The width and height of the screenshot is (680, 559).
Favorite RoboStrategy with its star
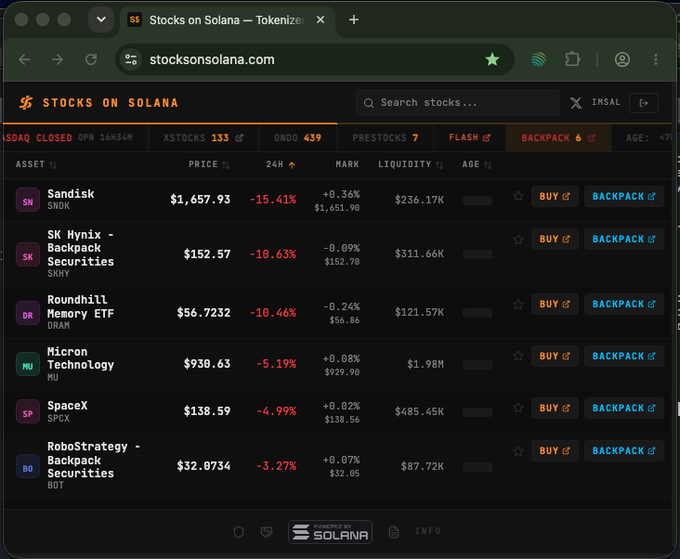[x=518, y=451]
